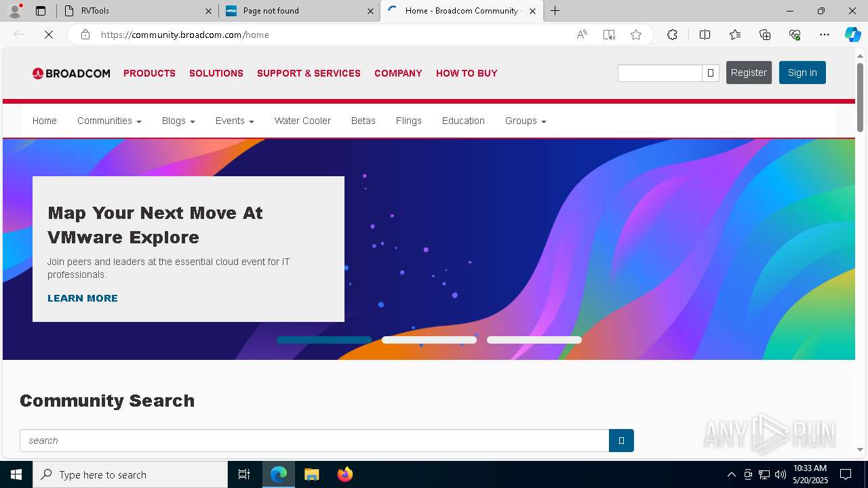Focus the Community Search input field
The height and width of the screenshot is (488, 868).
pyautogui.click(x=315, y=441)
